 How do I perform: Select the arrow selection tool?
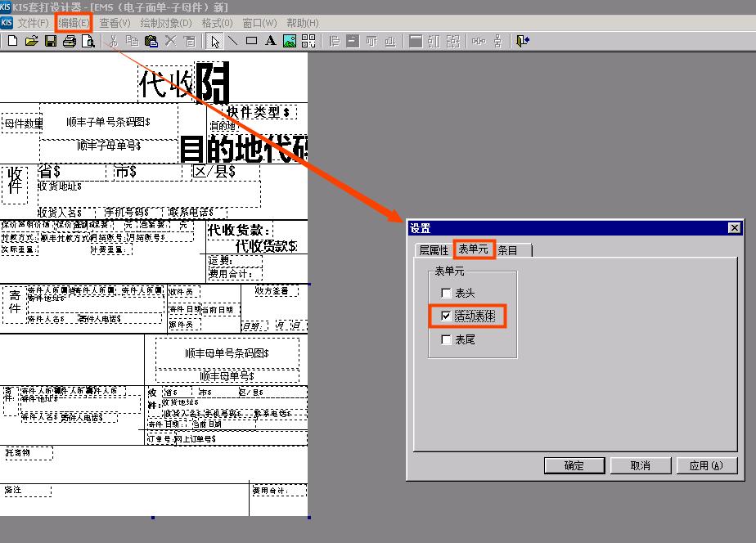(214, 41)
